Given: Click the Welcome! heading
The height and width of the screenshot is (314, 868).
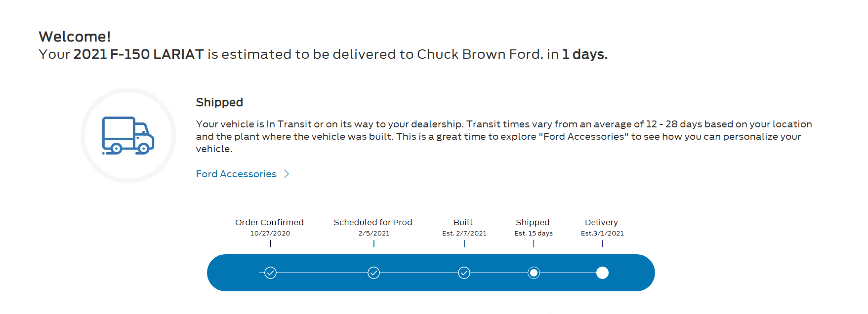Looking at the screenshot, I should [75, 37].
